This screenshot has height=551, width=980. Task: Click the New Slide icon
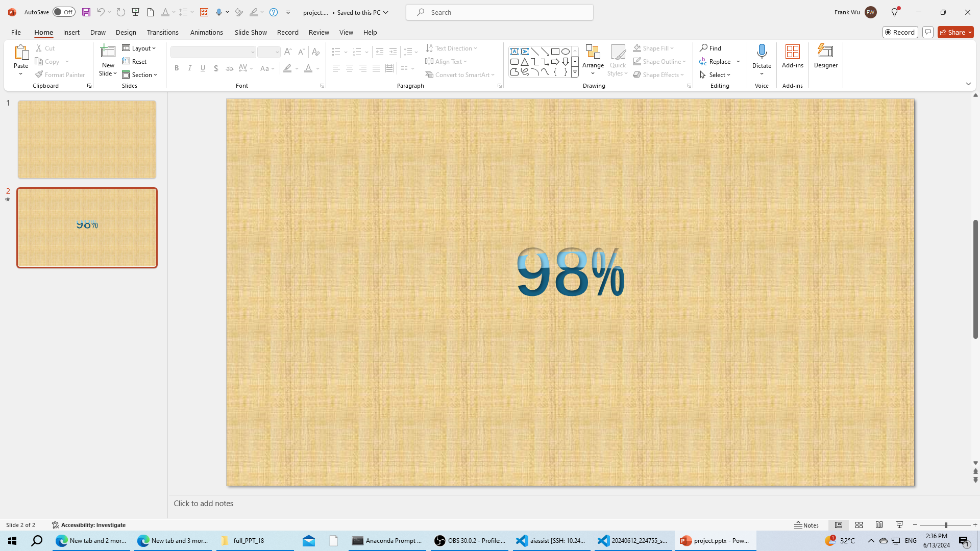click(x=108, y=52)
